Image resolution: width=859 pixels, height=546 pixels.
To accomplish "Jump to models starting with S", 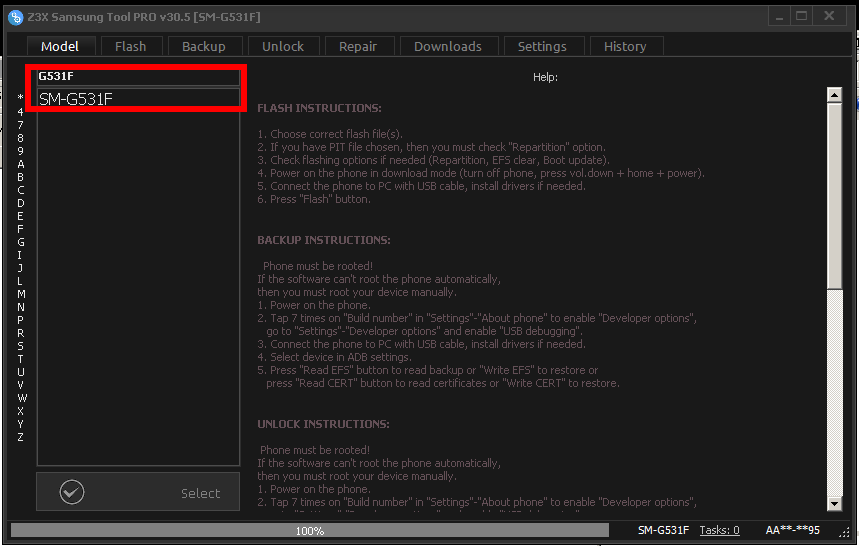I will tap(20, 346).
